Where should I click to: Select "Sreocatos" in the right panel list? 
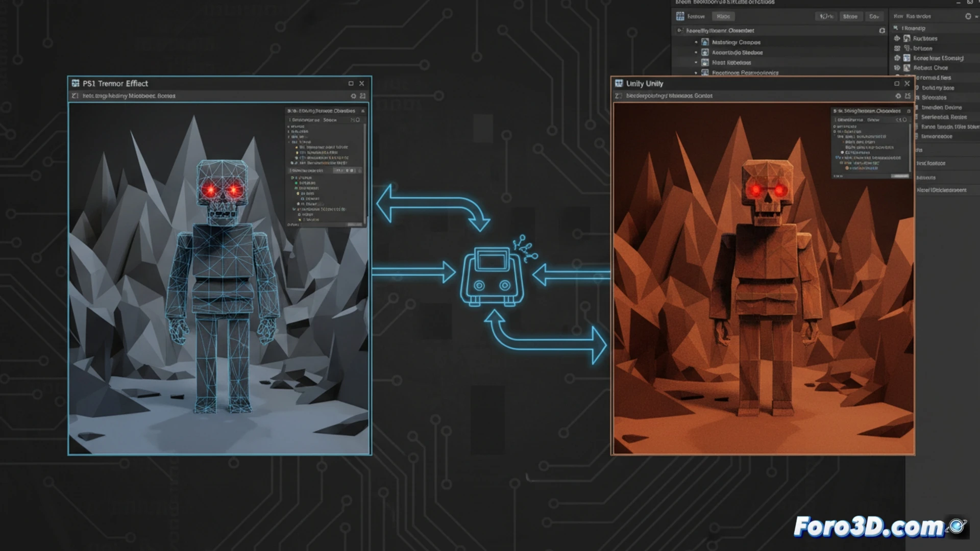pyautogui.click(x=934, y=97)
